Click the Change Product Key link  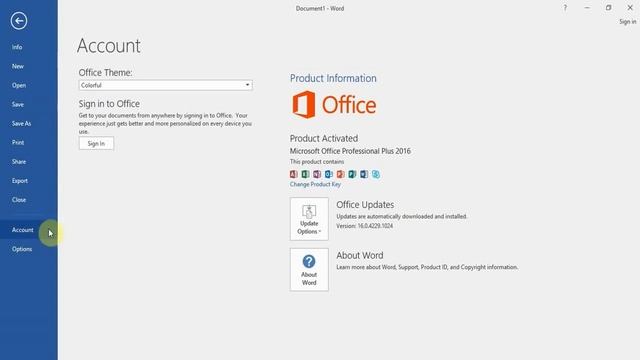coord(315,184)
